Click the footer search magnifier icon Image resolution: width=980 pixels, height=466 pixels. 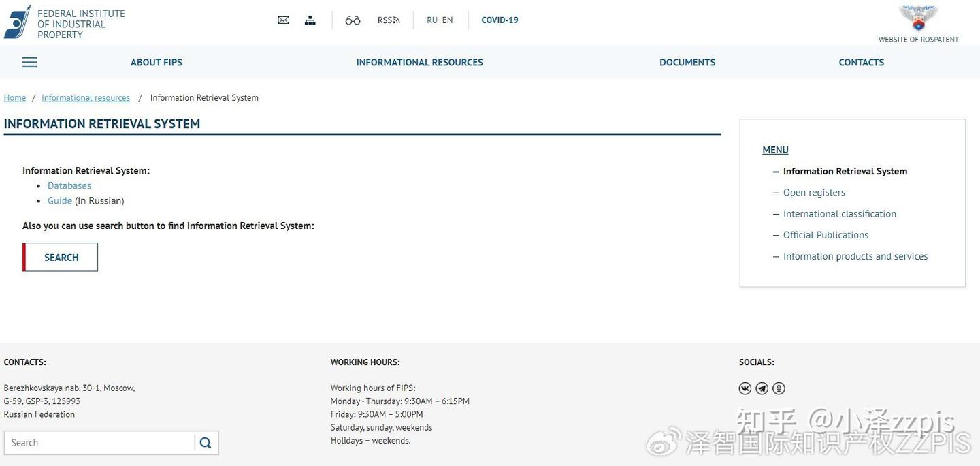click(x=206, y=443)
